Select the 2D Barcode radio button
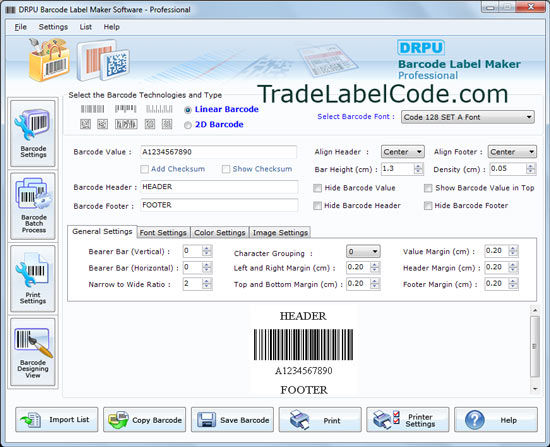 (x=188, y=125)
